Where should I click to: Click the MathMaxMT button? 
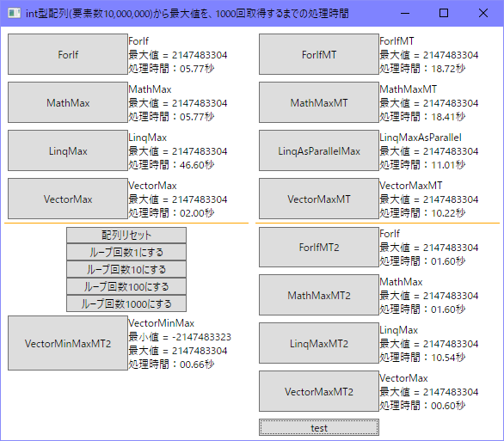click(319, 102)
